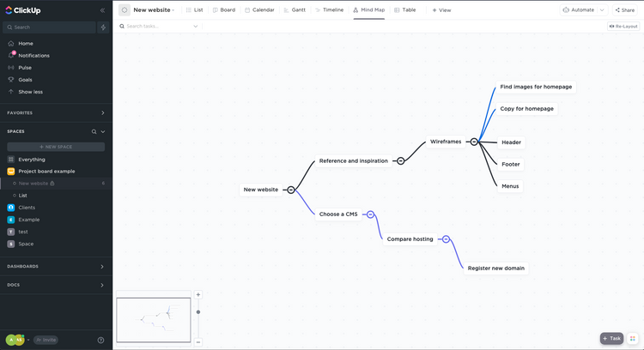644x350 pixels.
Task: Click the lightning bolt quick action icon
Action: (x=103, y=27)
